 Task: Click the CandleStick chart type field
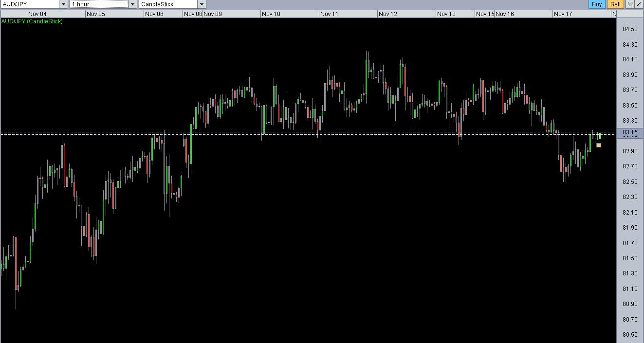[168, 4]
